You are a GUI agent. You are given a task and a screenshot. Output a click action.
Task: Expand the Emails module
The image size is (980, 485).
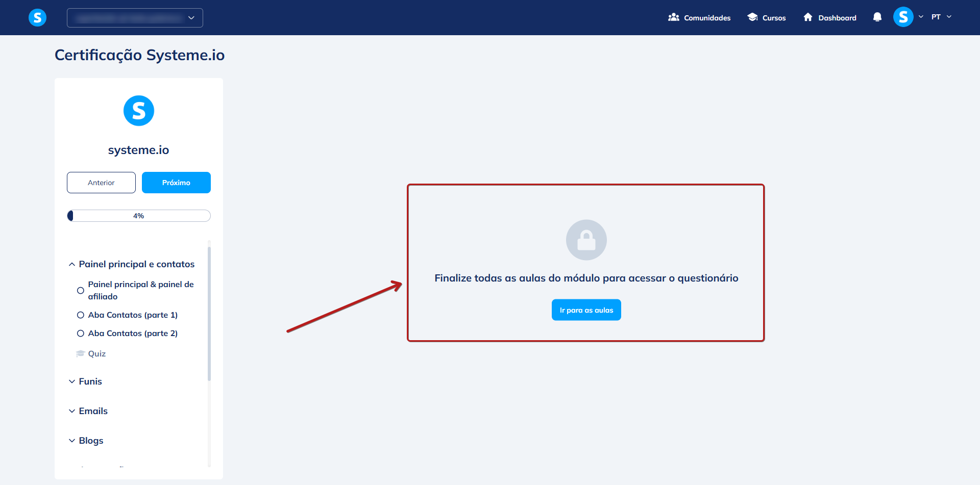(88, 411)
